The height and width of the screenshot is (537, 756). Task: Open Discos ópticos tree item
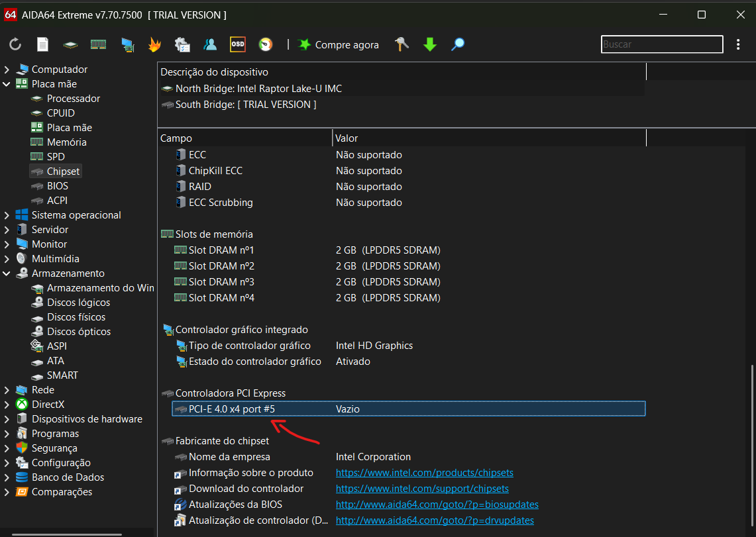(79, 332)
